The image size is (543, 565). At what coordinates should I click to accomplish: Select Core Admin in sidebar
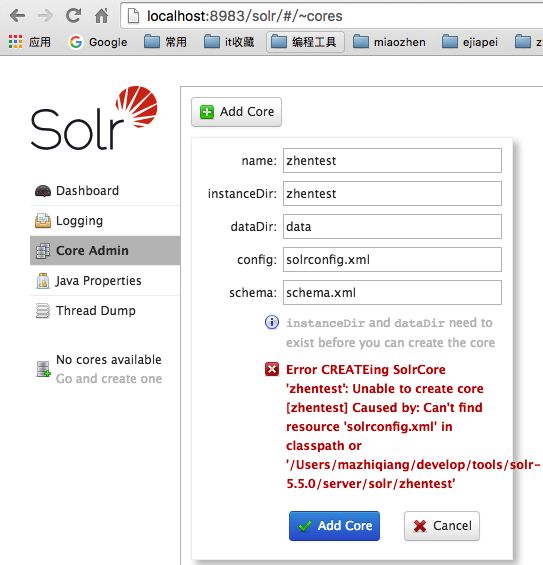point(105,250)
